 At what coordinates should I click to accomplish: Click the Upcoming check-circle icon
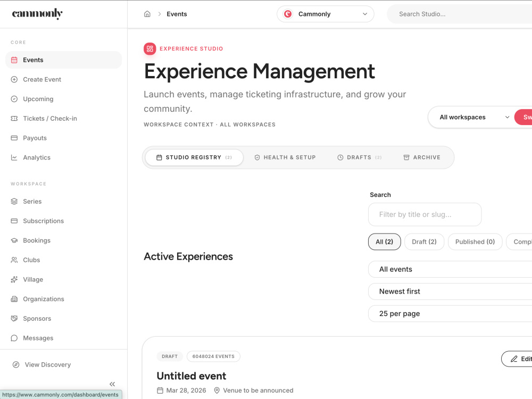14,99
